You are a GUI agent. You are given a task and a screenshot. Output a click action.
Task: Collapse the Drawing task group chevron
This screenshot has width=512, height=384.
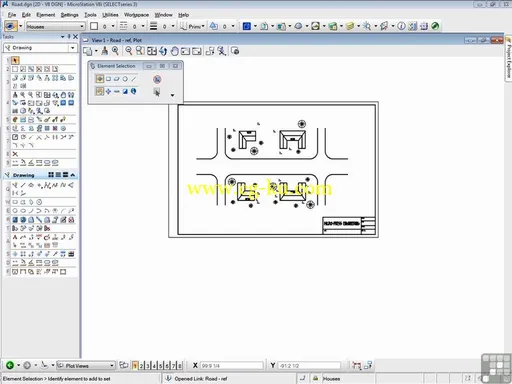coord(73,175)
